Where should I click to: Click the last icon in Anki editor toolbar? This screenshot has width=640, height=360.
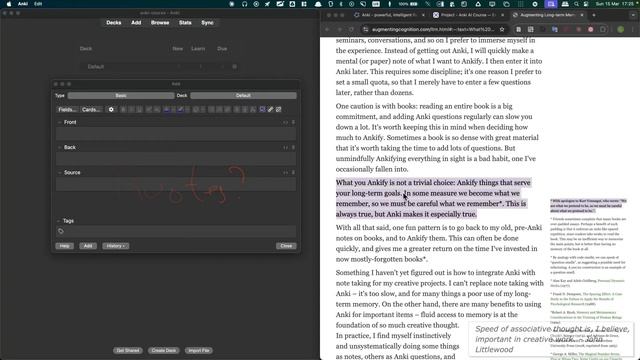click(x=278, y=109)
